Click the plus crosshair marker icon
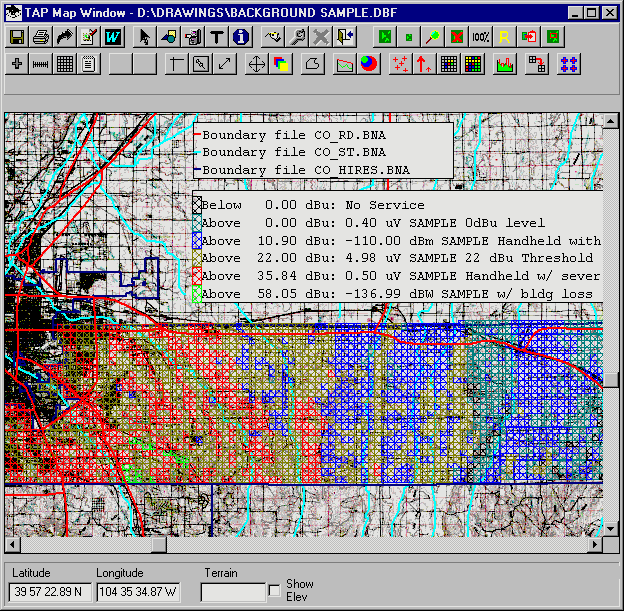 17,64
